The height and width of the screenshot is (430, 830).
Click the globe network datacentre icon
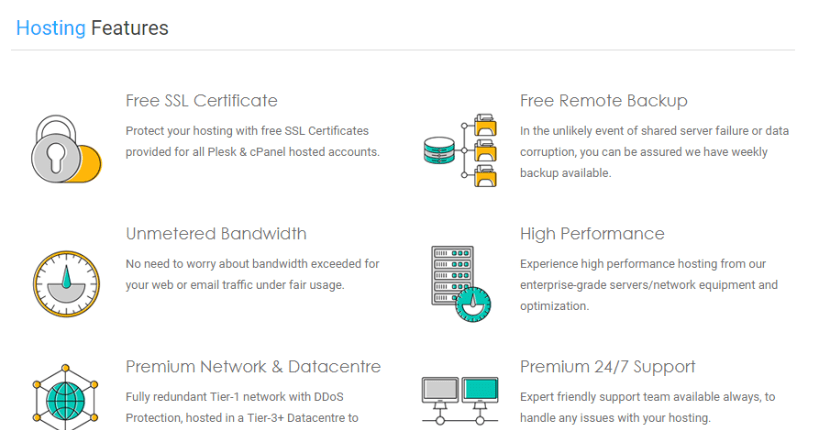[x=66, y=397]
